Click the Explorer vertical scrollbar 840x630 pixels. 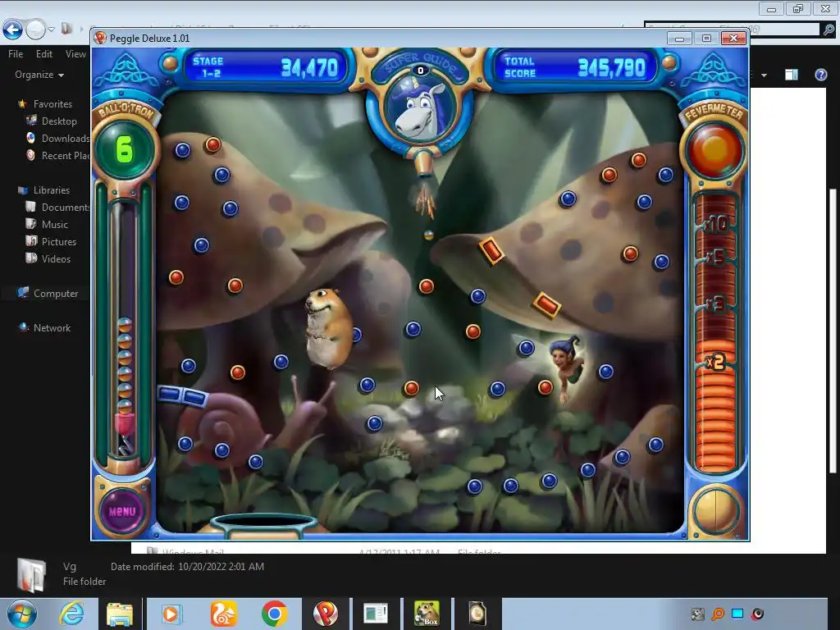pyautogui.click(x=833, y=331)
